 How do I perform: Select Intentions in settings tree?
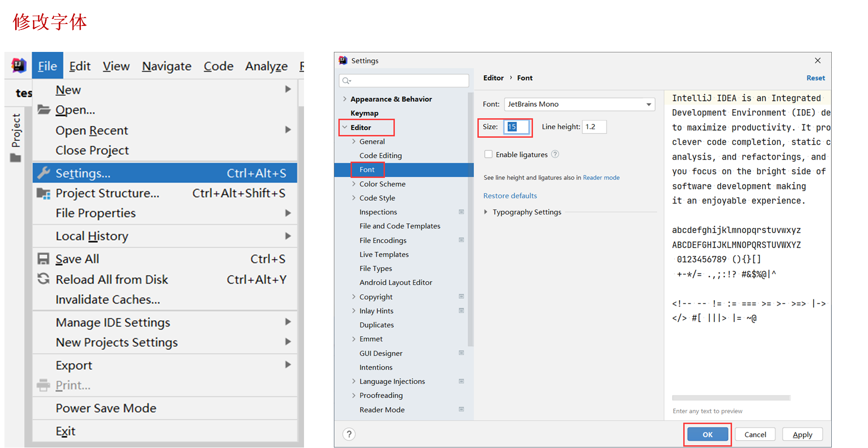(x=376, y=367)
